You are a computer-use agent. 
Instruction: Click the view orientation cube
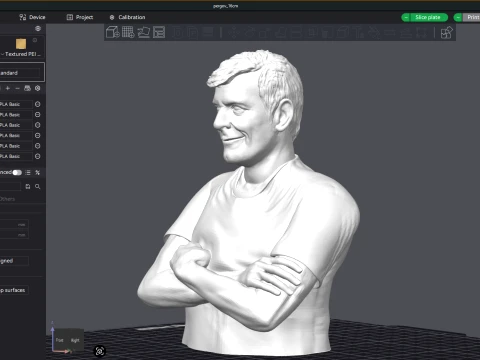pyautogui.click(x=67, y=340)
